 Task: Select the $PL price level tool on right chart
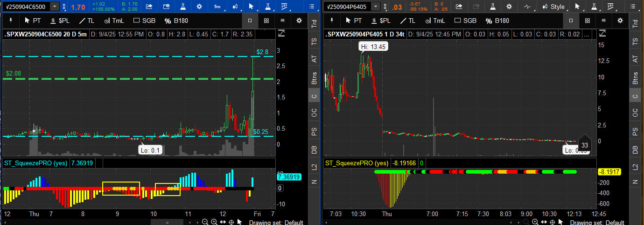381,21
